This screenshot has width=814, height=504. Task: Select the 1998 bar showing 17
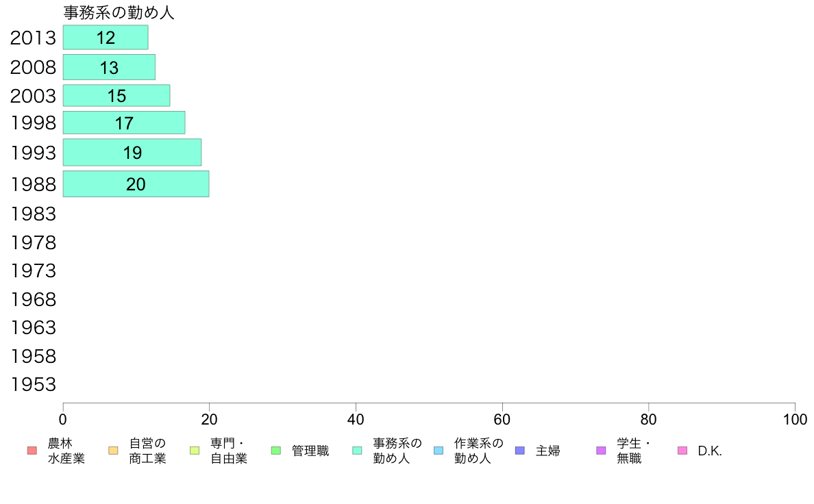(x=124, y=123)
